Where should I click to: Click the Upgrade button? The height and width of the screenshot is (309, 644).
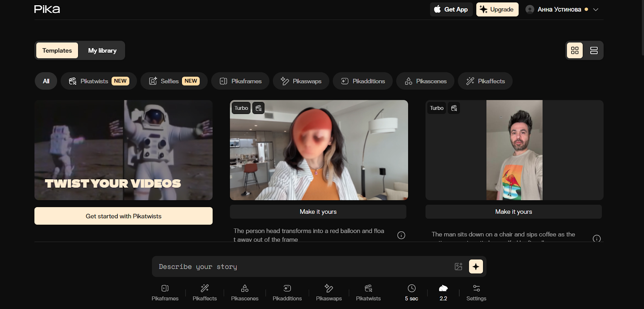point(497,9)
